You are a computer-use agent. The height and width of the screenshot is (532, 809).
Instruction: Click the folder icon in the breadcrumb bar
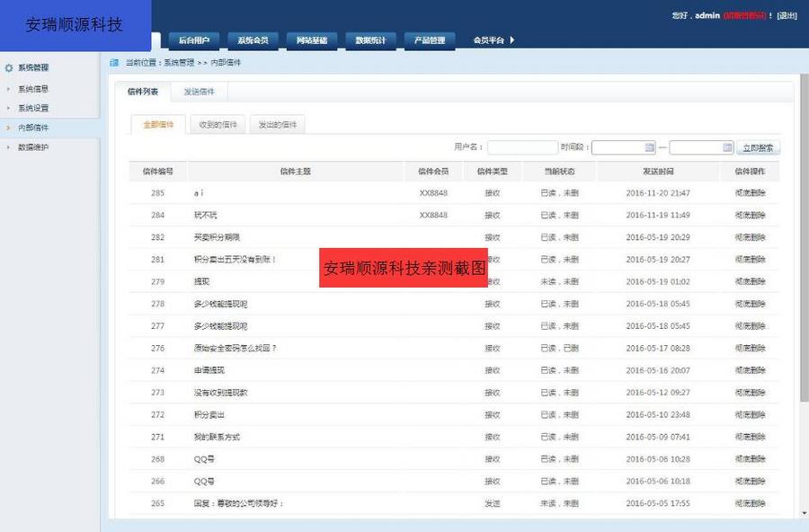(x=112, y=62)
